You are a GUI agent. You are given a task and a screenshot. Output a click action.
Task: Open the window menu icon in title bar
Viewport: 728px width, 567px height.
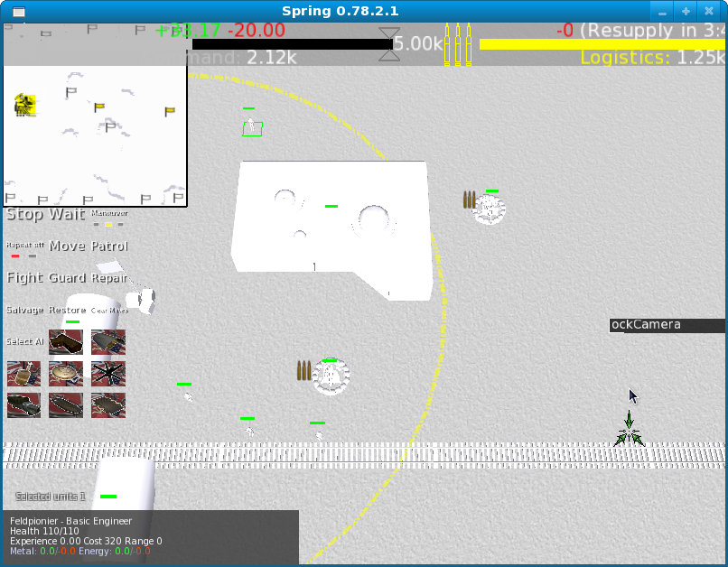point(19,12)
